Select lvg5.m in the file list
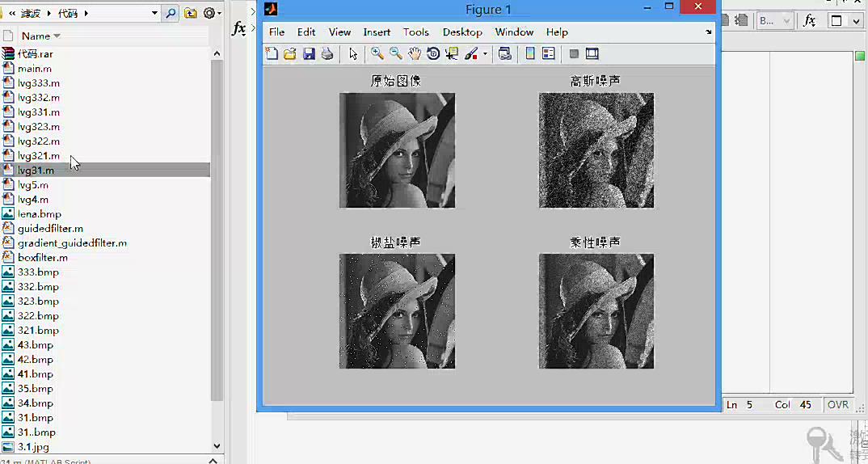This screenshot has width=868, height=464. [x=32, y=185]
